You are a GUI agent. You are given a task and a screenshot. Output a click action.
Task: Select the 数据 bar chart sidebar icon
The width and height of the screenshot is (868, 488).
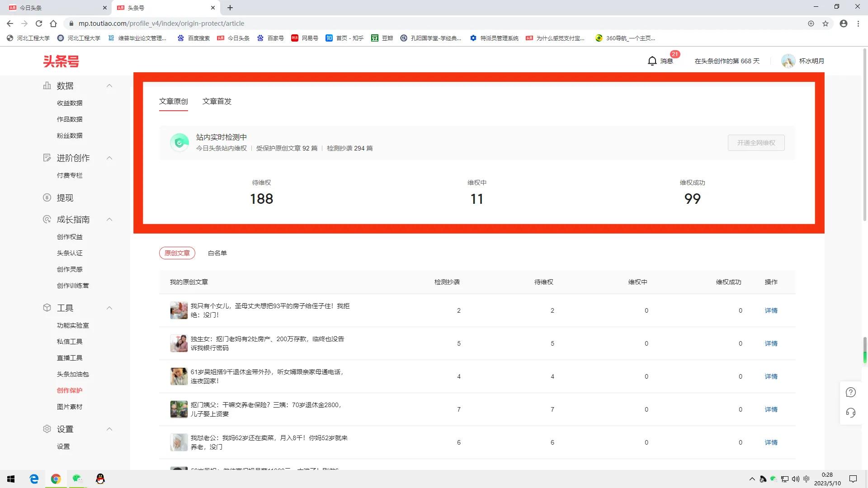pyautogui.click(x=47, y=85)
